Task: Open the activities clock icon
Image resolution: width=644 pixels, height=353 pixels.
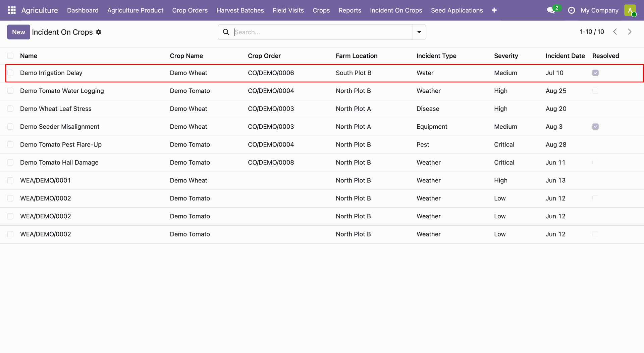Action: pos(572,10)
